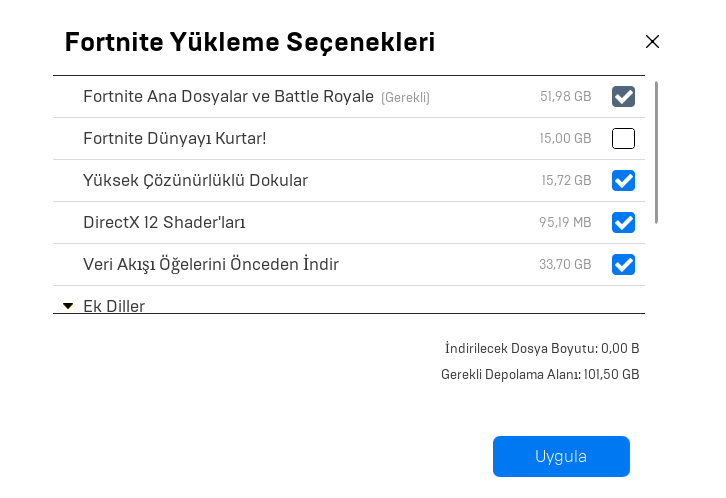Close the Fortnite install options dialog
The height and width of the screenshot is (498, 726).
(x=652, y=42)
